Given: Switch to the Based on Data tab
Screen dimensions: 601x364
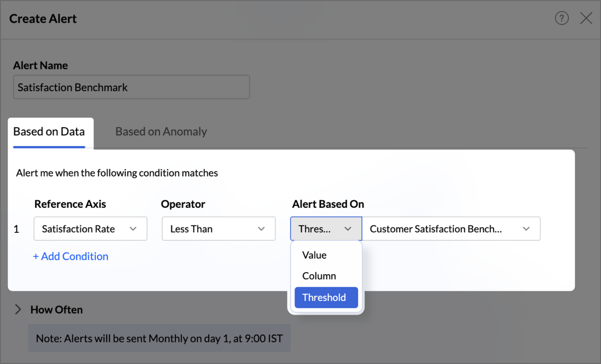Looking at the screenshot, I should coord(49,132).
